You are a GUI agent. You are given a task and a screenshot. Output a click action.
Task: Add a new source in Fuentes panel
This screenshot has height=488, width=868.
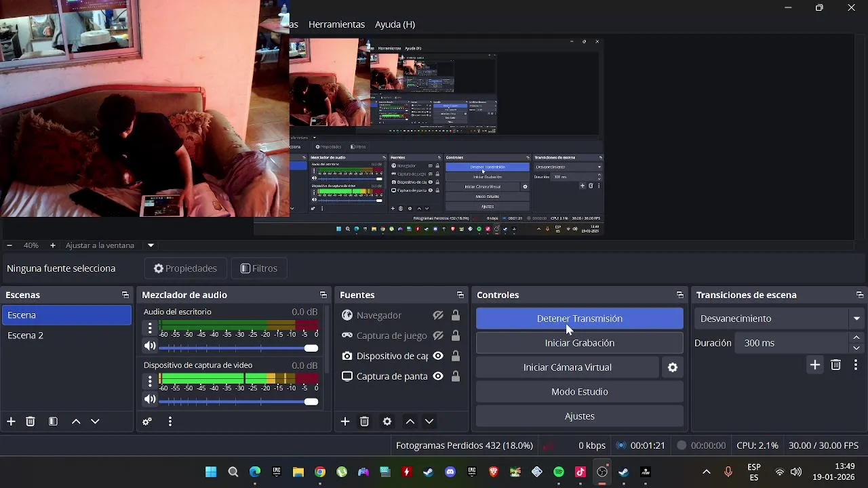[345, 422]
